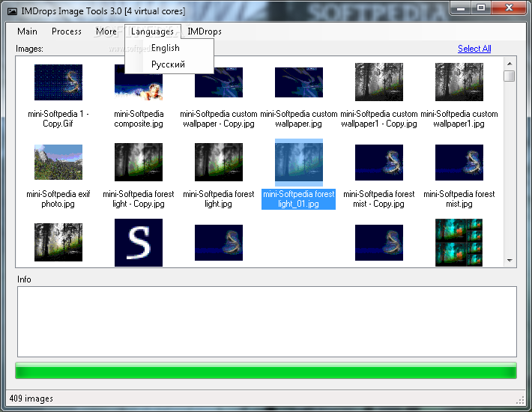Select the forest mist - Copy.jpg thumbnail
The image size is (532, 412).
click(x=379, y=163)
